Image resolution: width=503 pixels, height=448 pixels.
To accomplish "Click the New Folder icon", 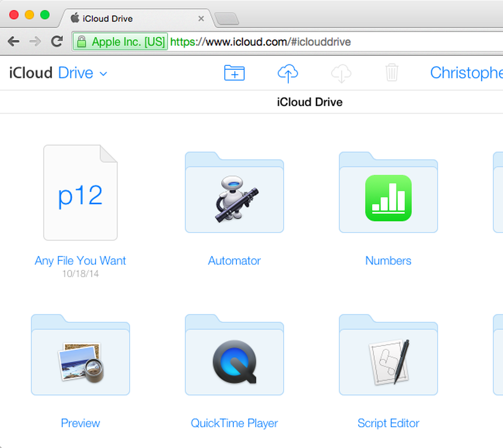I will pos(234,72).
